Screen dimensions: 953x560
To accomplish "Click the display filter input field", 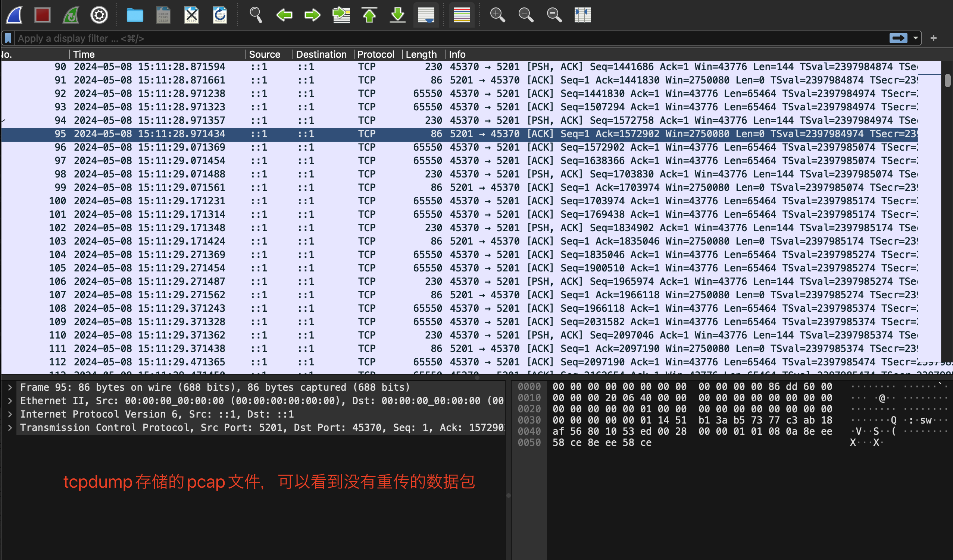I will [450, 38].
